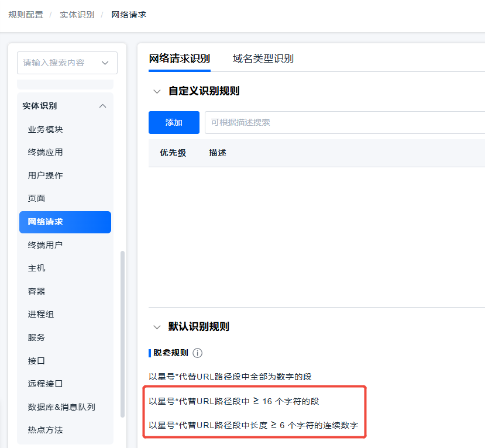
Task: Go to 页面 in the sidebar
Action: click(x=36, y=198)
